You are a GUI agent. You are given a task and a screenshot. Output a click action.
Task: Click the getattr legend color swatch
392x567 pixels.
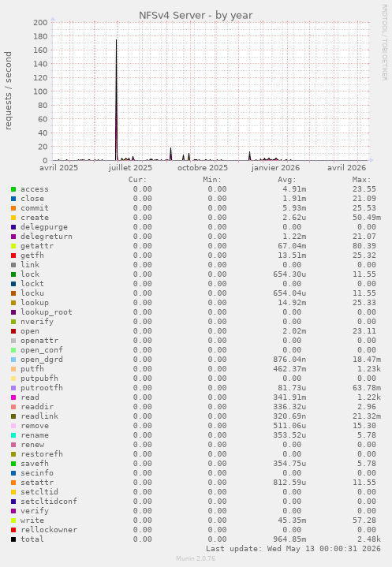13,246
